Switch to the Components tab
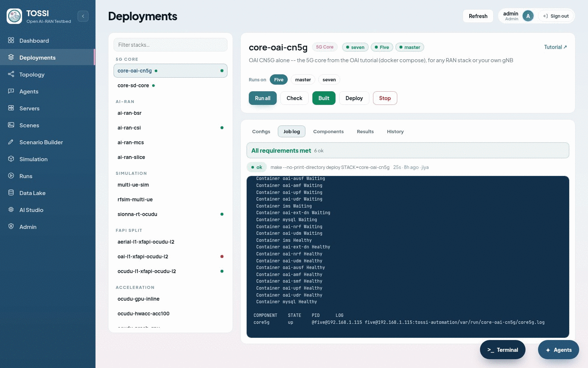 328,131
